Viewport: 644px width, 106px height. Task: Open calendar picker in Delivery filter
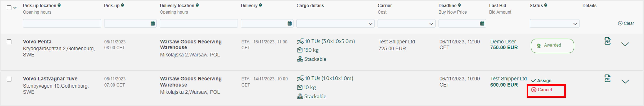click(x=290, y=23)
